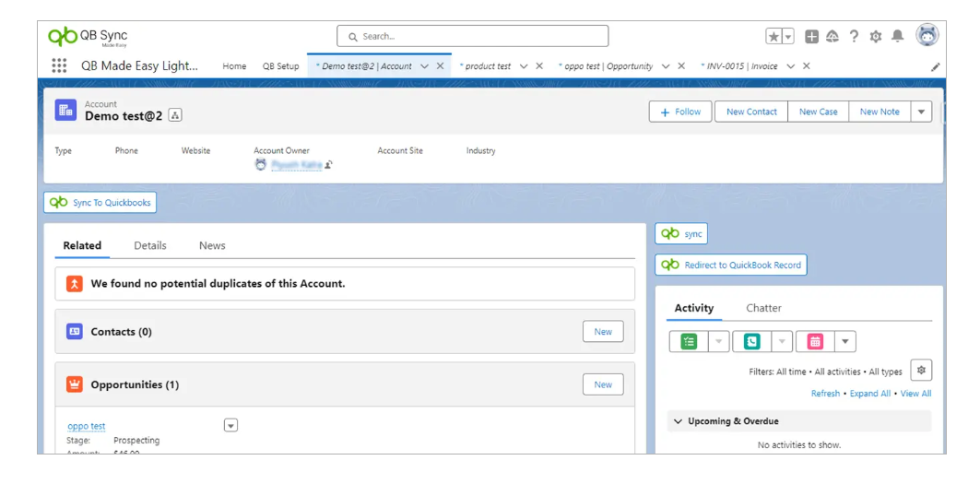Click Sync To Quickbooks button
Viewport: 980px width, 484px height.
[100, 203]
